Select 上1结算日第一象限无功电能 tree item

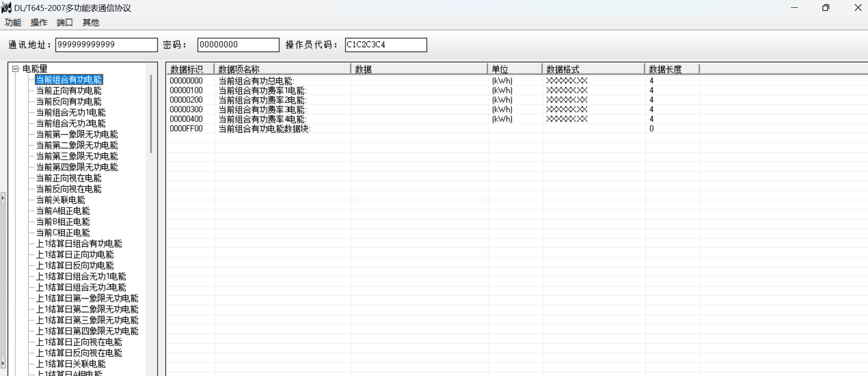click(x=87, y=298)
